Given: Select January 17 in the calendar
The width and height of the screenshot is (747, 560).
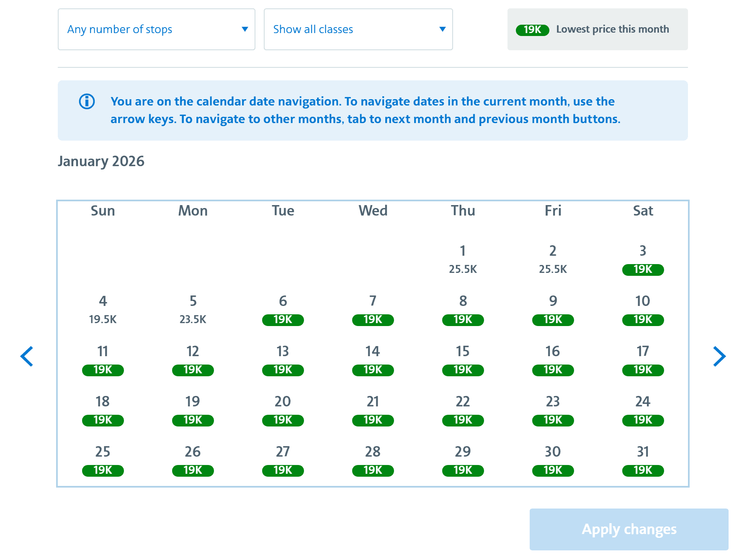Looking at the screenshot, I should click(643, 360).
